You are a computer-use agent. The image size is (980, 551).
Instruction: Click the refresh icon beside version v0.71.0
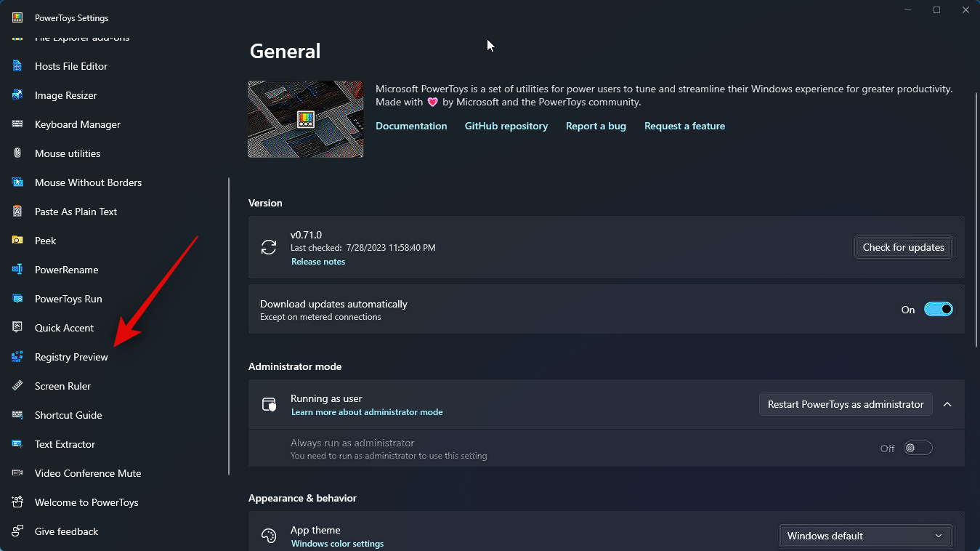point(269,247)
